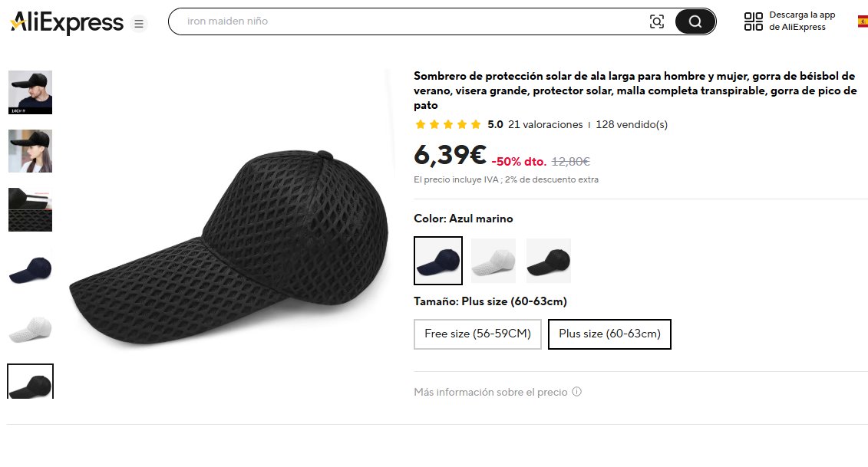Select Plus size (60-63cm) option
Image resolution: width=868 pixels, height=467 pixels.
click(x=609, y=334)
